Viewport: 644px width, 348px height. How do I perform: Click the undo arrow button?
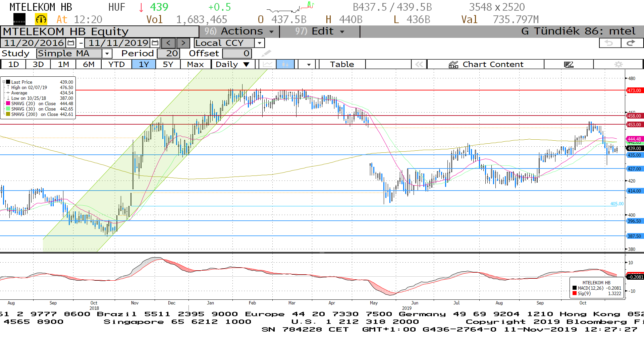coord(609,43)
